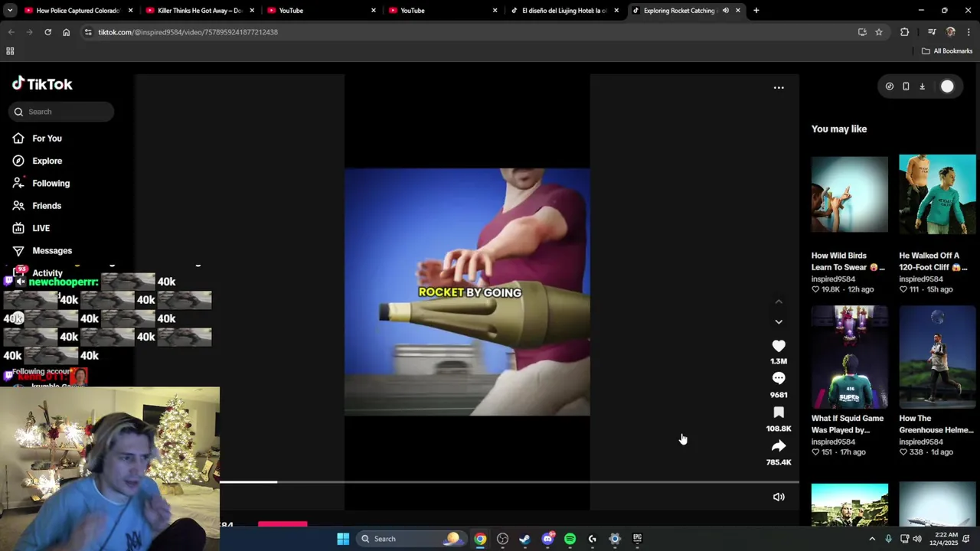Open Spotify from the taskbar
This screenshot has height=551, width=980.
click(570, 539)
